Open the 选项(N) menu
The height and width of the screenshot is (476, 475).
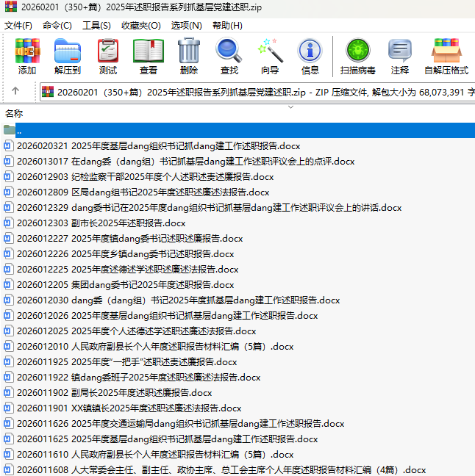186,25
